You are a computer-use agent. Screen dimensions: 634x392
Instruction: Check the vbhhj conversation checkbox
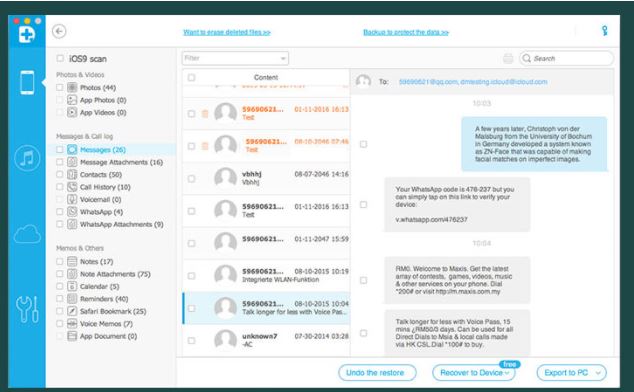click(x=191, y=178)
